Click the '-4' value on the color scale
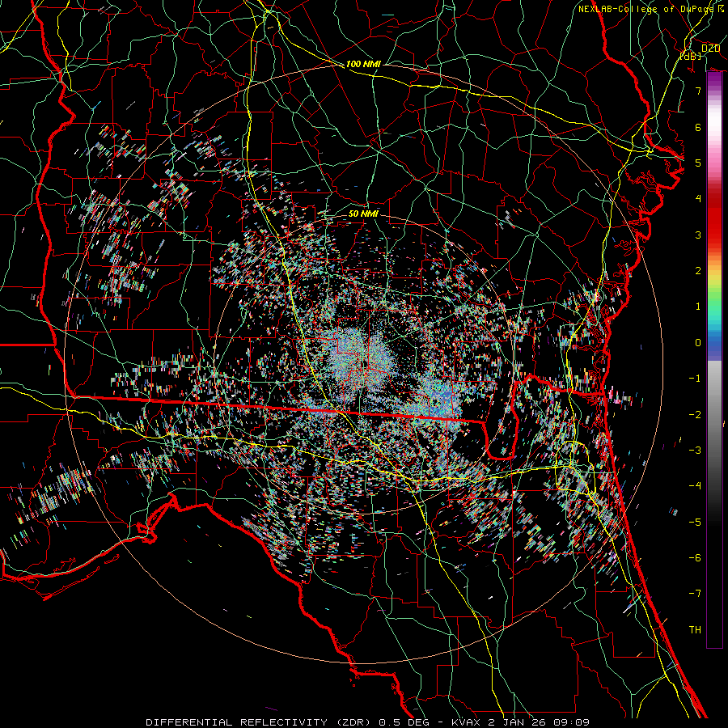728x728 pixels. pos(695,485)
